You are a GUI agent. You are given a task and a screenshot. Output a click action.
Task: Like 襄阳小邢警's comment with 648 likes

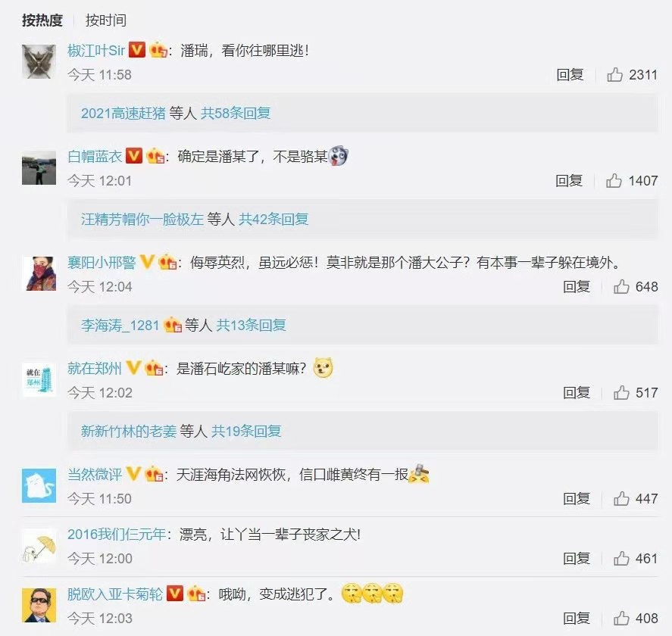click(x=621, y=286)
